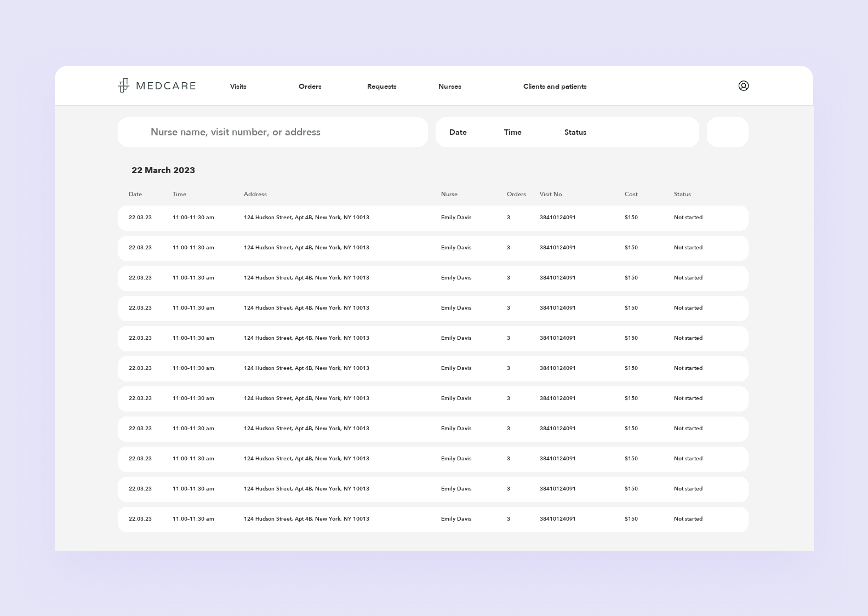Open the Date filter dropdown

458,132
